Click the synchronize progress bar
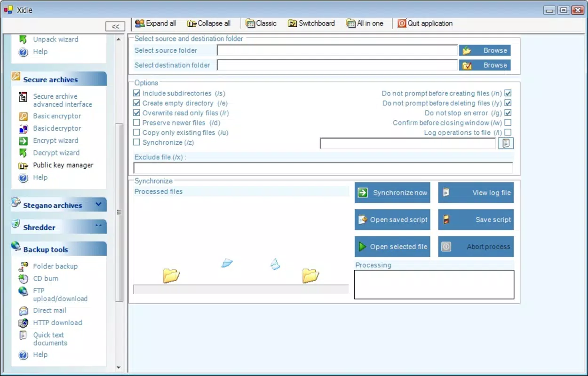This screenshot has height=376, width=588. click(241, 290)
